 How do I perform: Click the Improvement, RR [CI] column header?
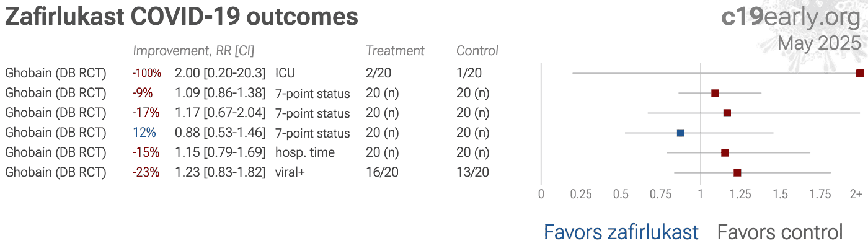point(193,51)
